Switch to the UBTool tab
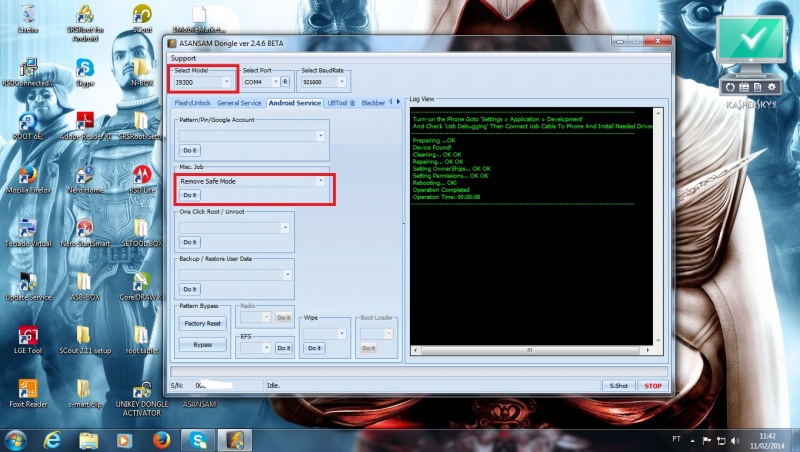The width and height of the screenshot is (800, 452). click(x=341, y=103)
